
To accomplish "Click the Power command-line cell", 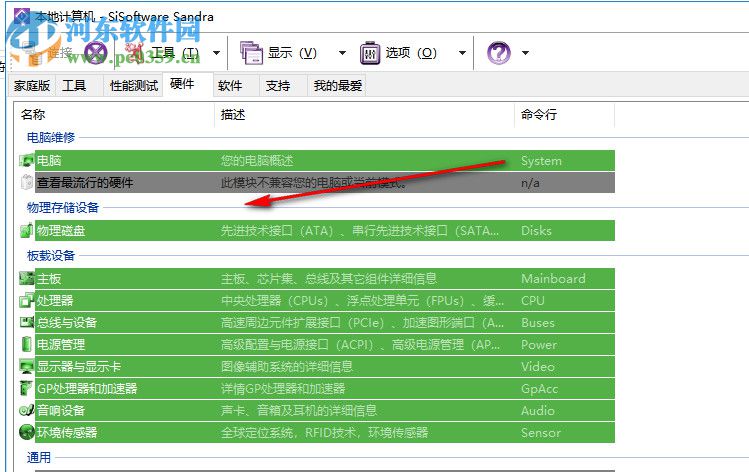I will 539,344.
